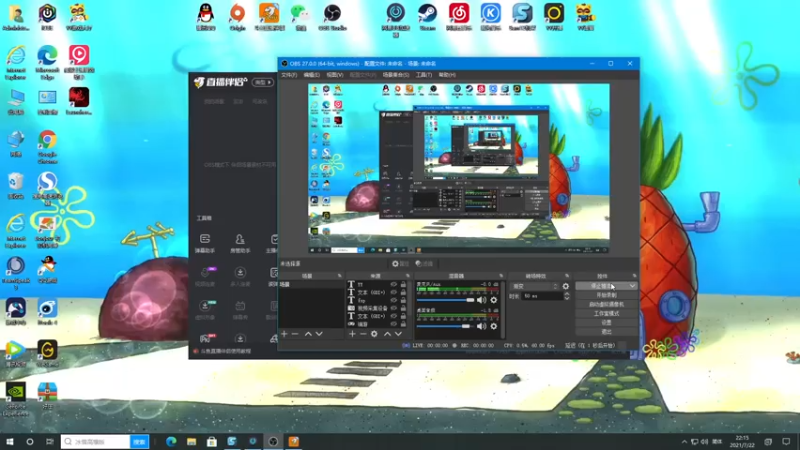800x450 pixels.
Task: Select the 视频采集设备 source row
Action: coord(377,308)
